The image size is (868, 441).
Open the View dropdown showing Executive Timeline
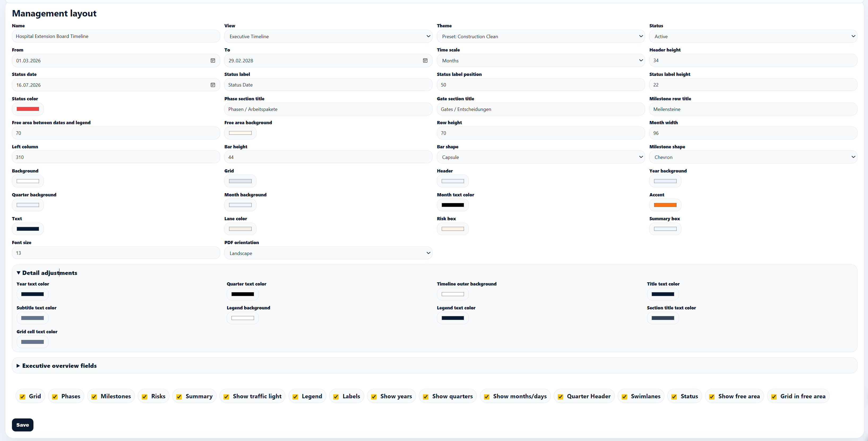click(328, 36)
